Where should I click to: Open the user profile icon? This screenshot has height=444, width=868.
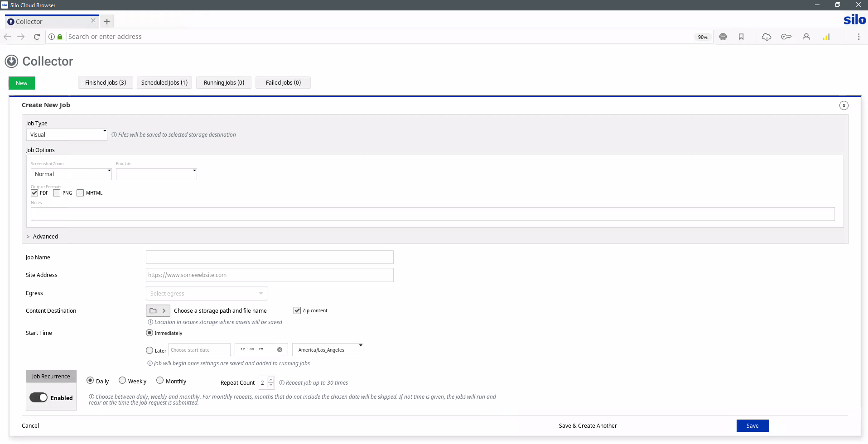(806, 37)
